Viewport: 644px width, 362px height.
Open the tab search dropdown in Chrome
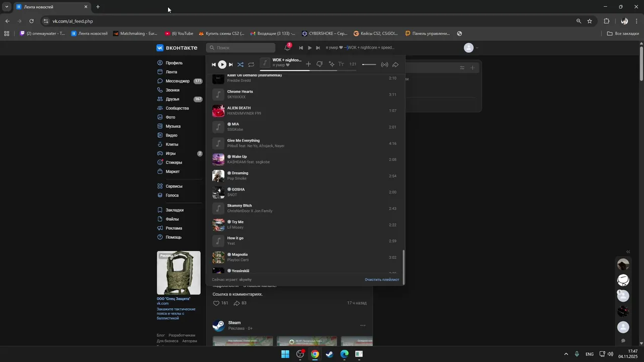[7, 7]
